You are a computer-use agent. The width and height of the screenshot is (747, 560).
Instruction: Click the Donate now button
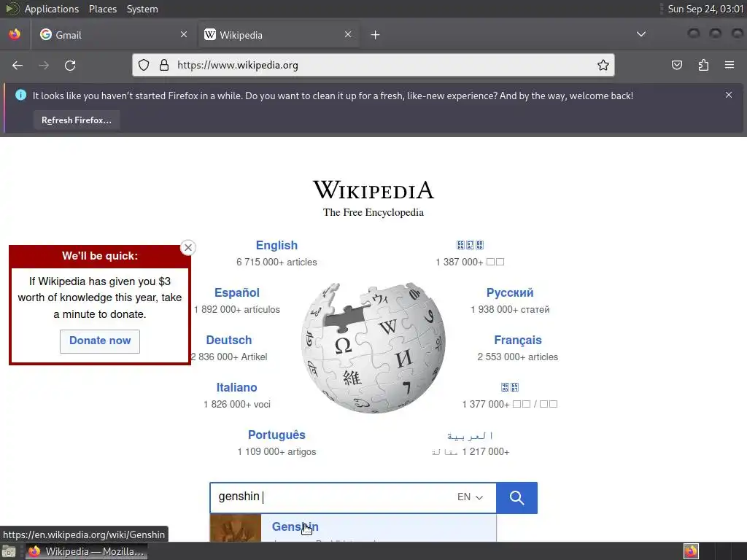pos(100,341)
